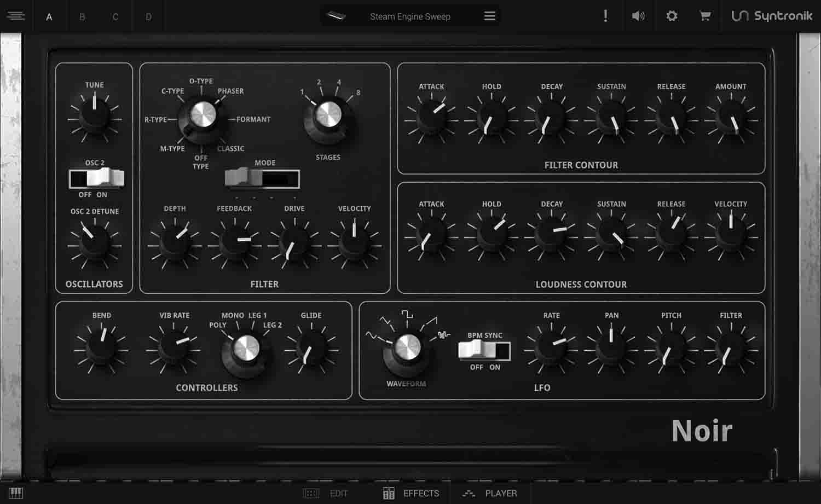Click the VIB RATE knob
Screen dimensions: 821x504
pyautogui.click(x=174, y=347)
